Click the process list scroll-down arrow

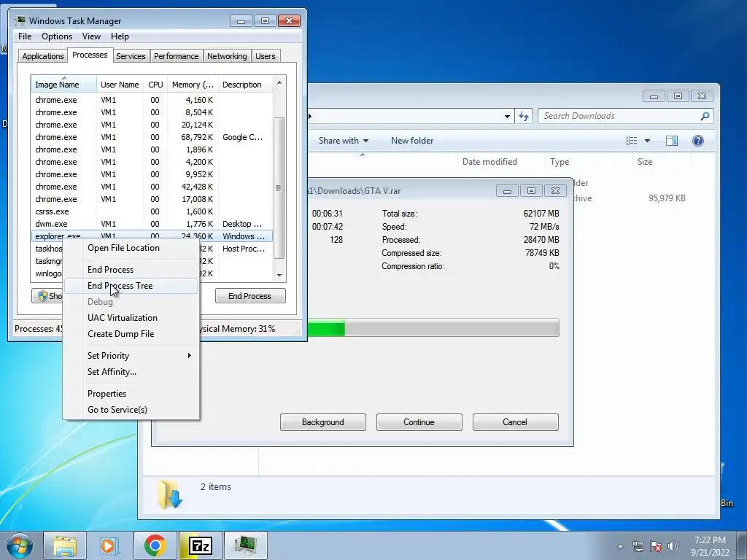click(x=279, y=275)
